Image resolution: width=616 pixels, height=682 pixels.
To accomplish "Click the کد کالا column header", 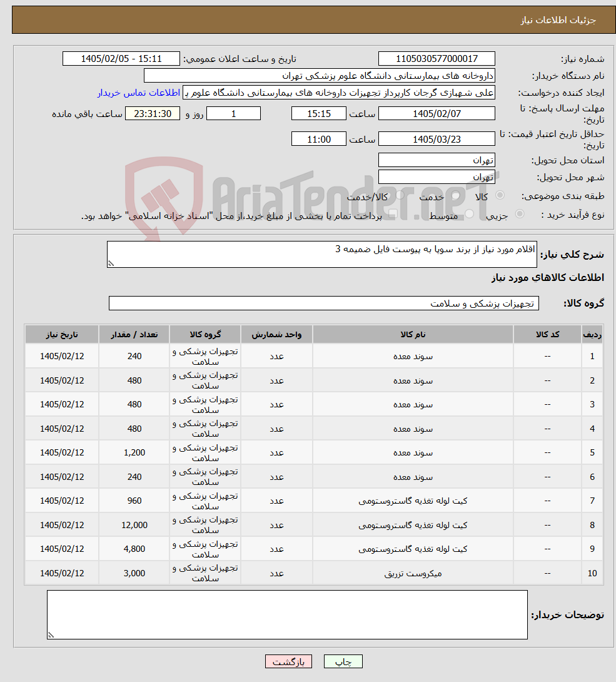I will pos(547,334).
